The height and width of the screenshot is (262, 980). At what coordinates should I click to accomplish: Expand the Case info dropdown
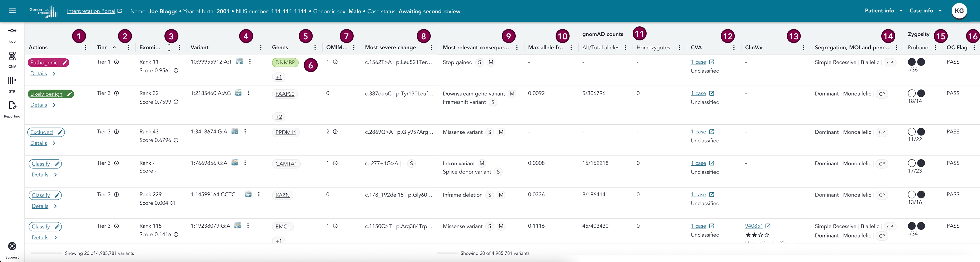925,11
